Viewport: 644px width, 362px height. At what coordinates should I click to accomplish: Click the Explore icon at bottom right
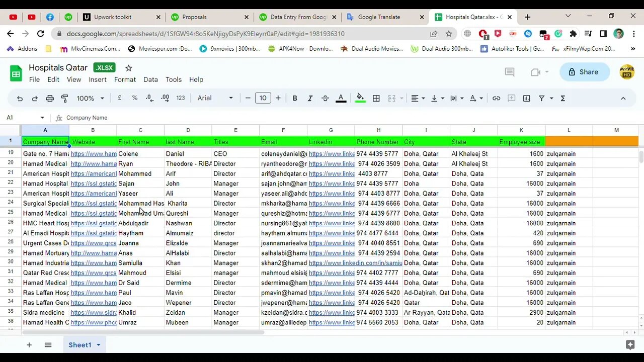[x=630, y=345]
